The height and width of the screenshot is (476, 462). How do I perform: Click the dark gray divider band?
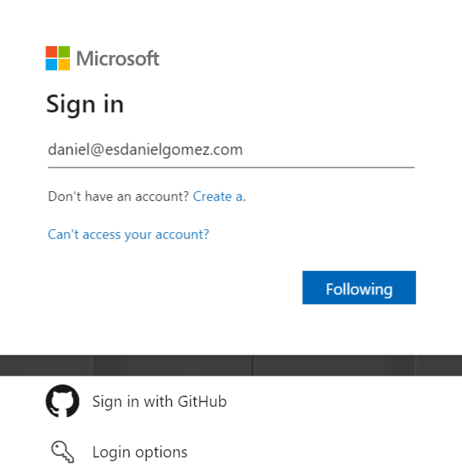(231, 365)
